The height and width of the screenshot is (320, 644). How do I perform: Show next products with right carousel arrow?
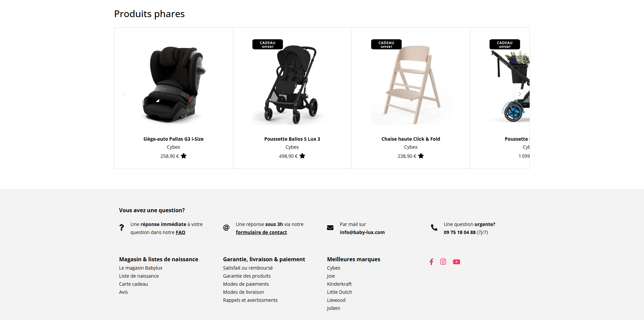tap(520, 94)
